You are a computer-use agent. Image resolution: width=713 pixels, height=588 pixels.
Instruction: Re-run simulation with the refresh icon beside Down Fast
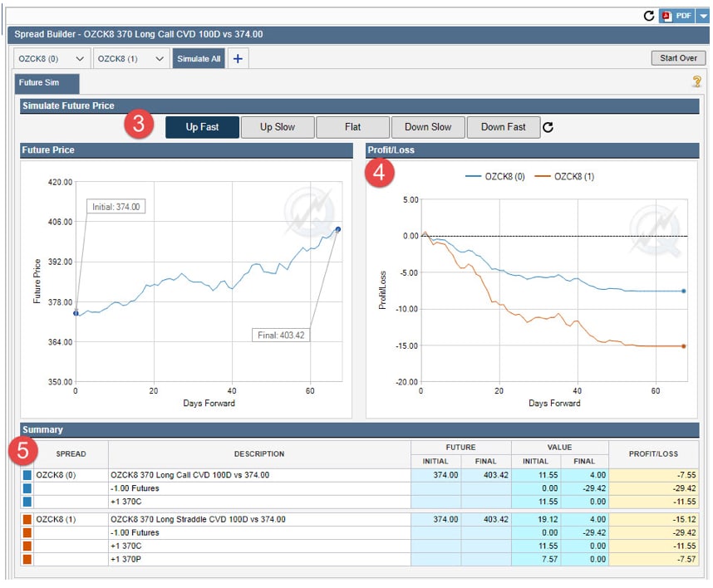coord(548,127)
